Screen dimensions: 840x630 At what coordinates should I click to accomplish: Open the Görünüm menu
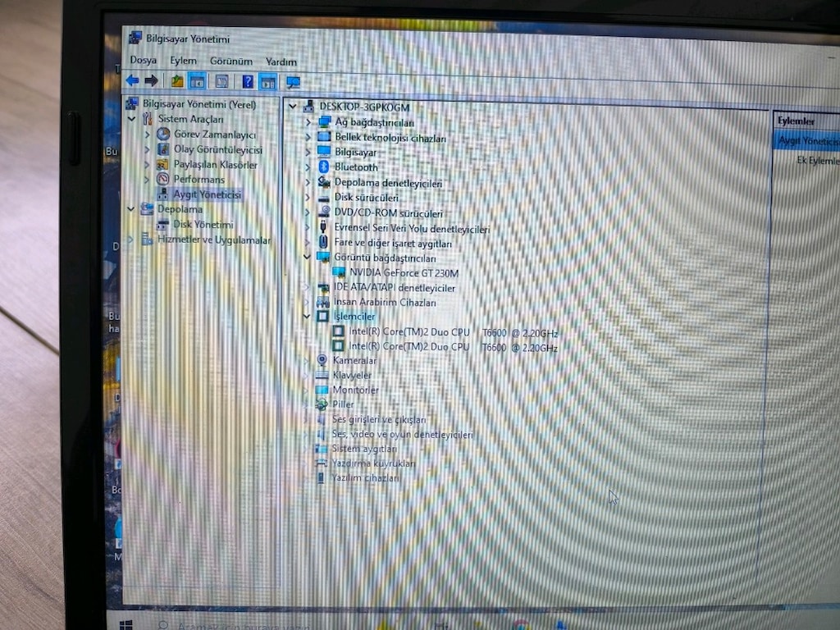[231, 61]
